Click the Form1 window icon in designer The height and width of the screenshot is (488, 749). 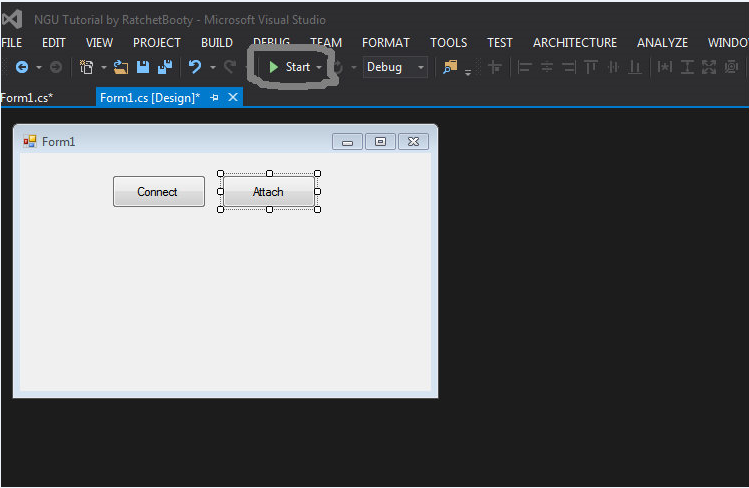point(30,141)
